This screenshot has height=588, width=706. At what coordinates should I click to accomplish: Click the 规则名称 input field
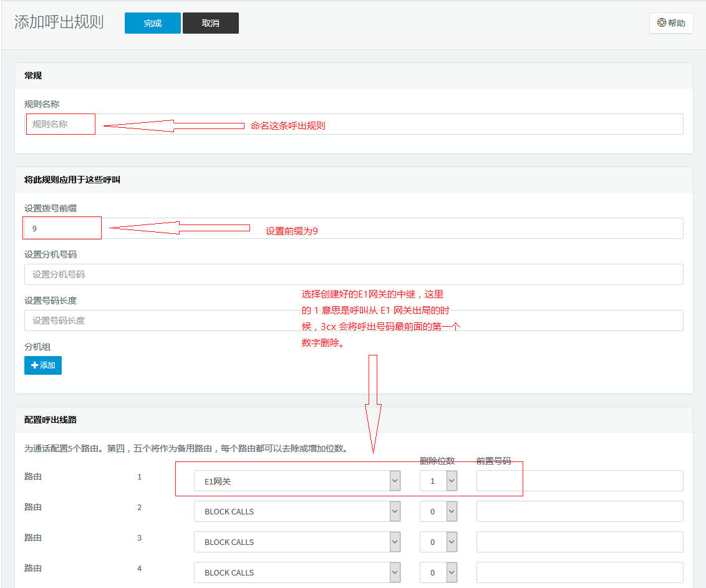(354, 124)
